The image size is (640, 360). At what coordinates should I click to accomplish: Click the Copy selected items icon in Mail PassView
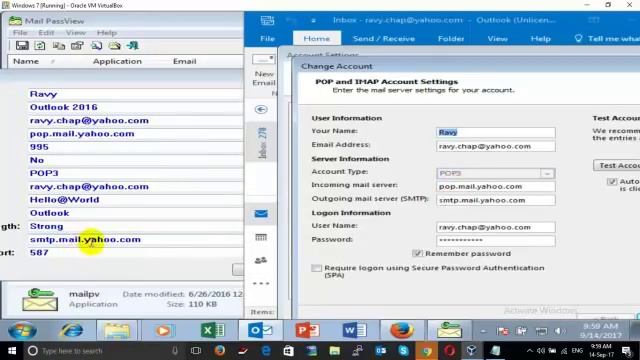[59, 46]
